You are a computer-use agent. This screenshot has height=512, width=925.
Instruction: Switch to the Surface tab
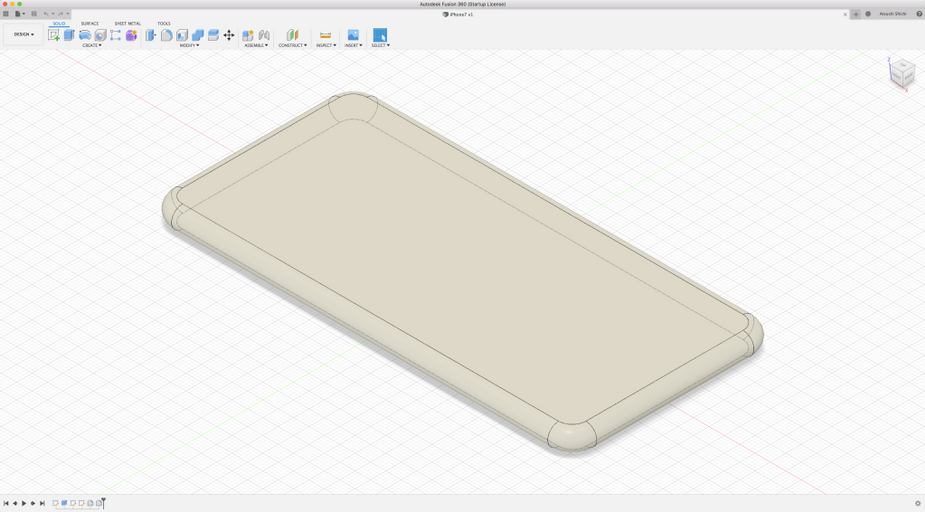point(90,23)
